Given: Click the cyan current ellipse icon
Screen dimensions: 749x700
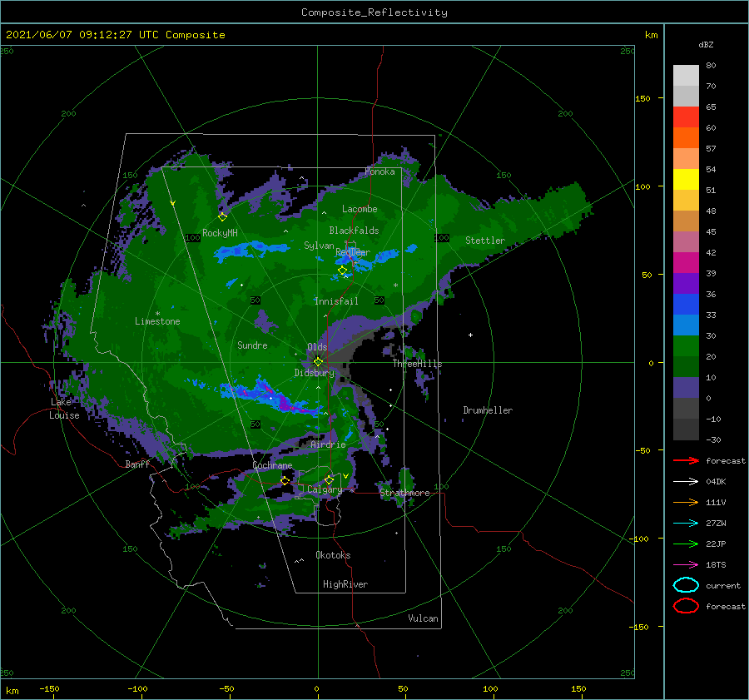Looking at the screenshot, I should [x=686, y=585].
